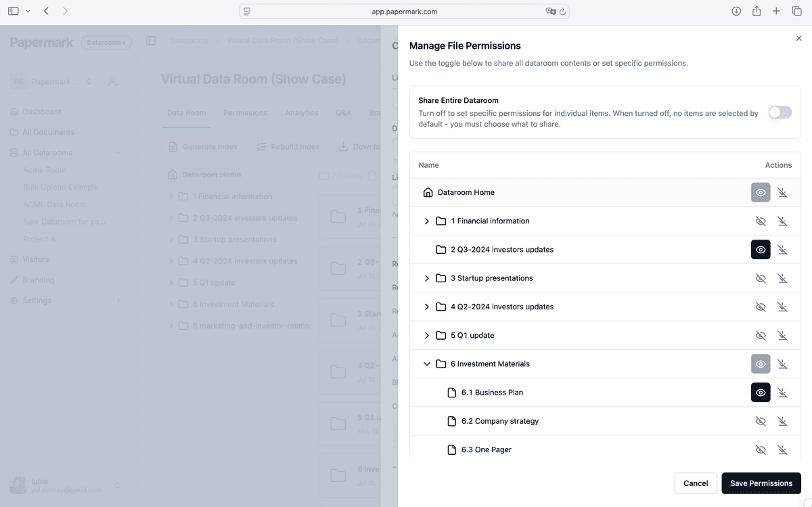Click the Save Permissions button

[x=761, y=483]
